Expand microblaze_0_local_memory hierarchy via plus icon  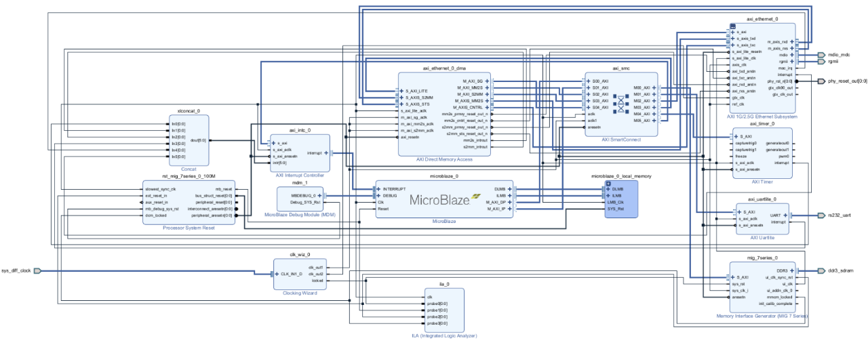click(x=608, y=183)
